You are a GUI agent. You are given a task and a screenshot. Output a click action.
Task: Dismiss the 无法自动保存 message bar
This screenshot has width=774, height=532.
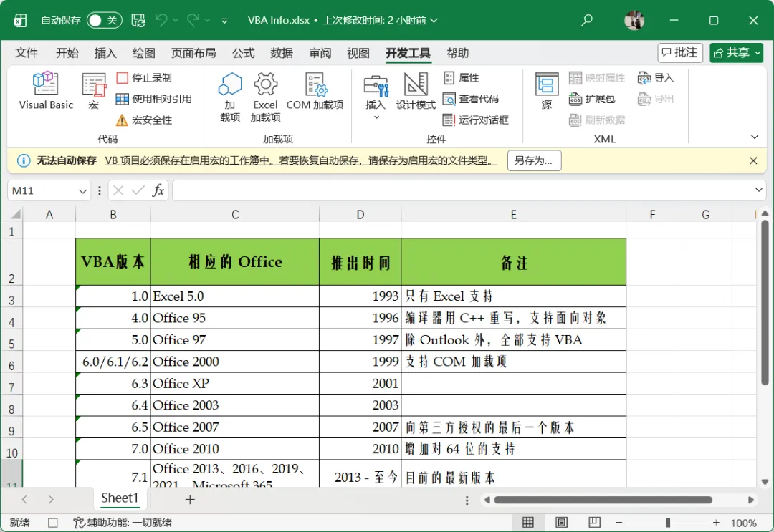tap(753, 160)
